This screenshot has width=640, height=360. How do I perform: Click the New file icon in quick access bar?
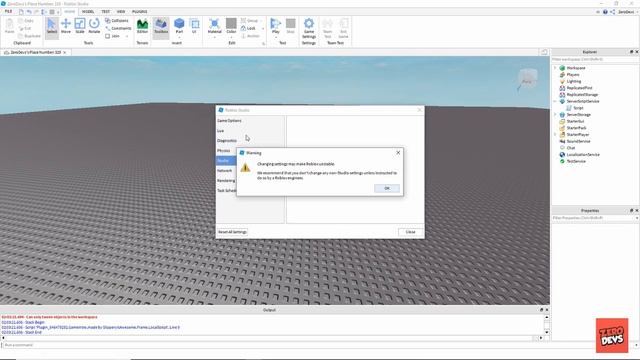[x=21, y=12]
